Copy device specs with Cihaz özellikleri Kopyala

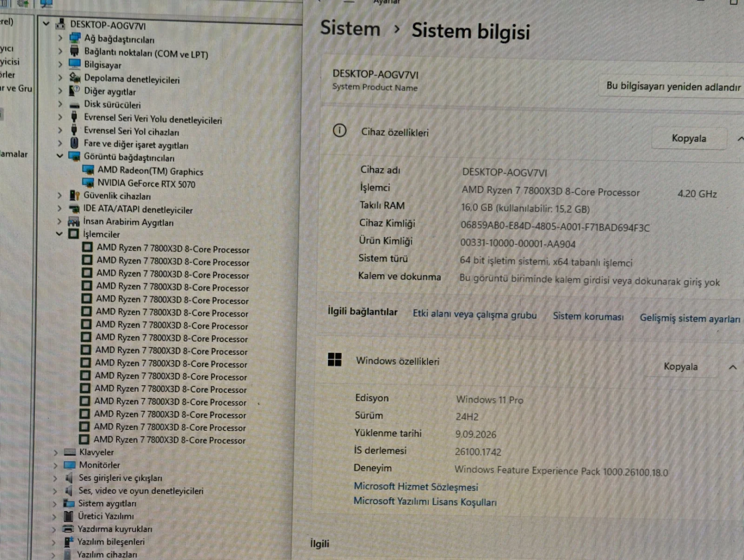click(689, 138)
